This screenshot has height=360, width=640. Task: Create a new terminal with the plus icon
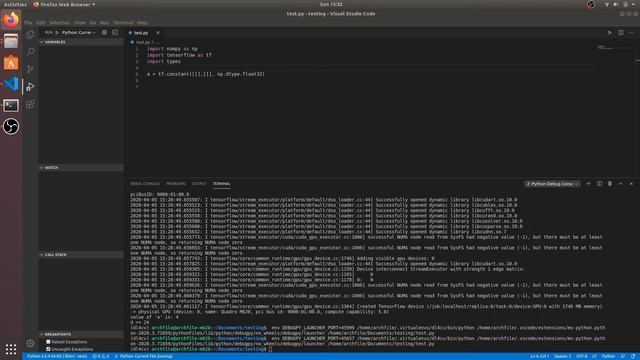tap(589, 184)
